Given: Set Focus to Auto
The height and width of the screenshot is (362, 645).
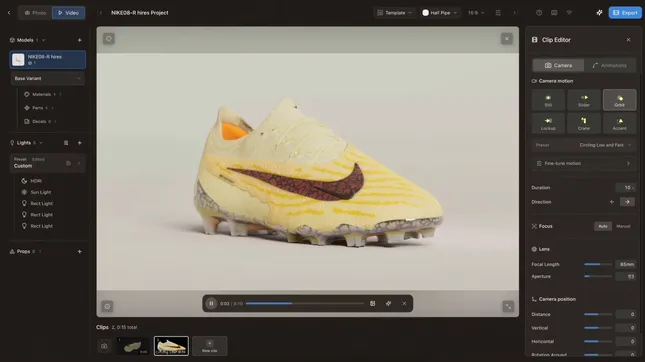Looking at the screenshot, I should (603, 226).
